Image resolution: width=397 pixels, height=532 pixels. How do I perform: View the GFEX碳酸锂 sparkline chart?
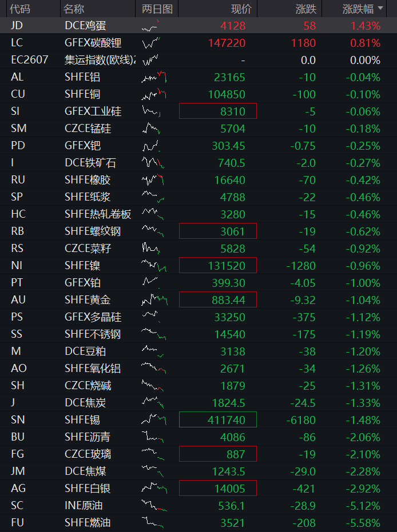point(151,43)
